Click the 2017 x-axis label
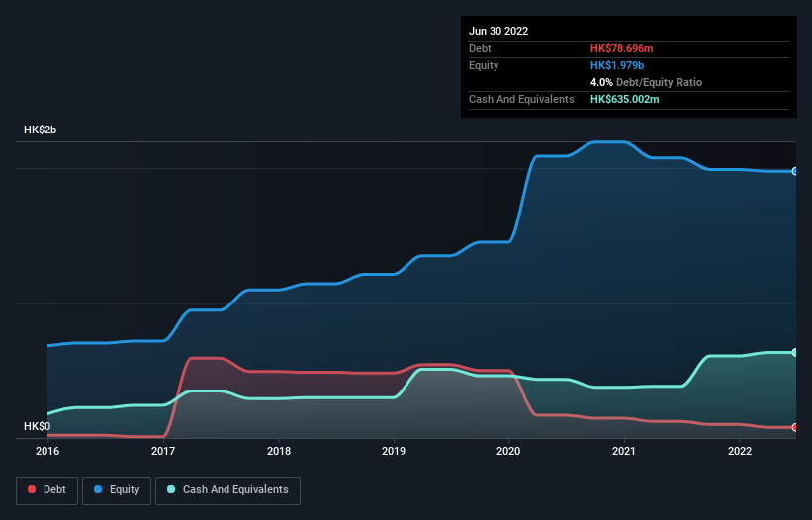Image resolution: width=812 pixels, height=520 pixels. (163, 451)
